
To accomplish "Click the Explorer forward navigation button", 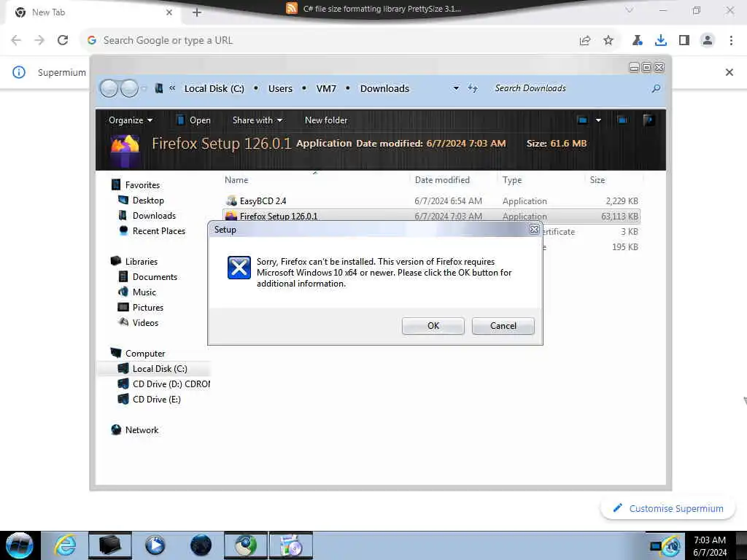I will pyautogui.click(x=129, y=88).
